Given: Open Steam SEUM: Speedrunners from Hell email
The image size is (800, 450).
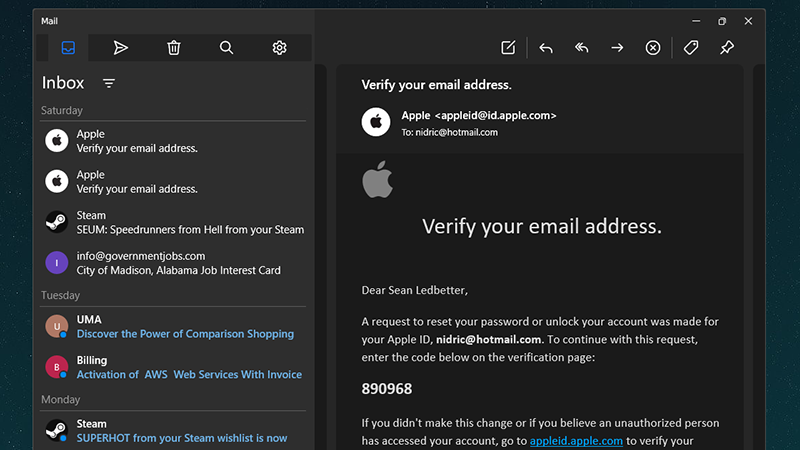Looking at the screenshot, I should [x=173, y=222].
